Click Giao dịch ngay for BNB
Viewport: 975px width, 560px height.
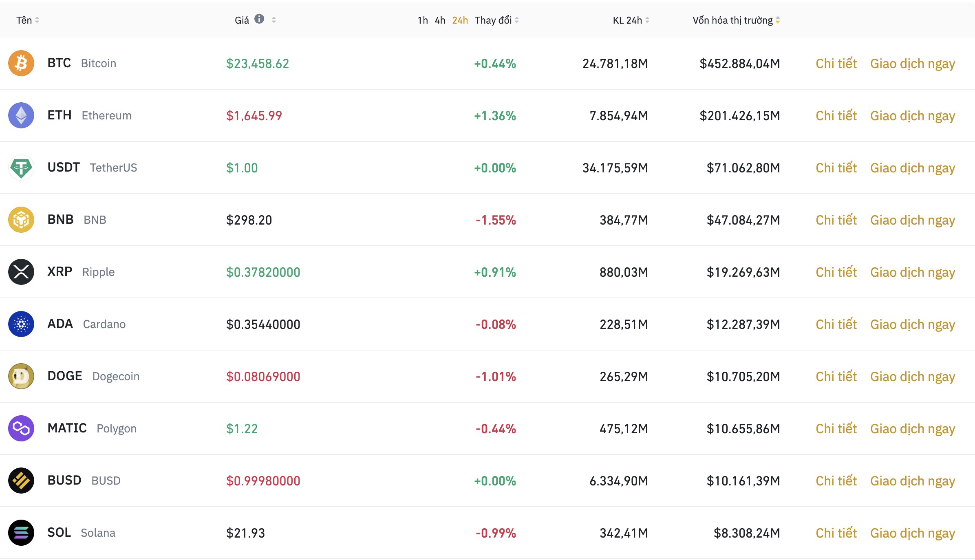pos(913,220)
